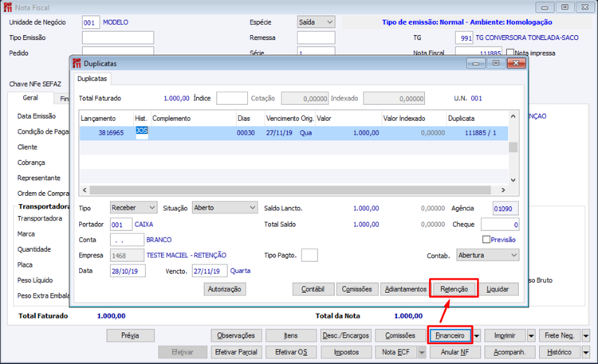Click the Duplicatas window title icon

point(77,63)
